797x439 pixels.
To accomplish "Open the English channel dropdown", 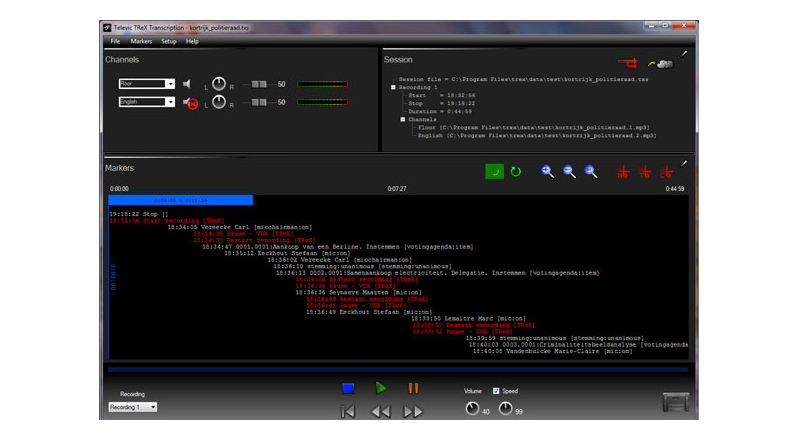I will point(170,102).
